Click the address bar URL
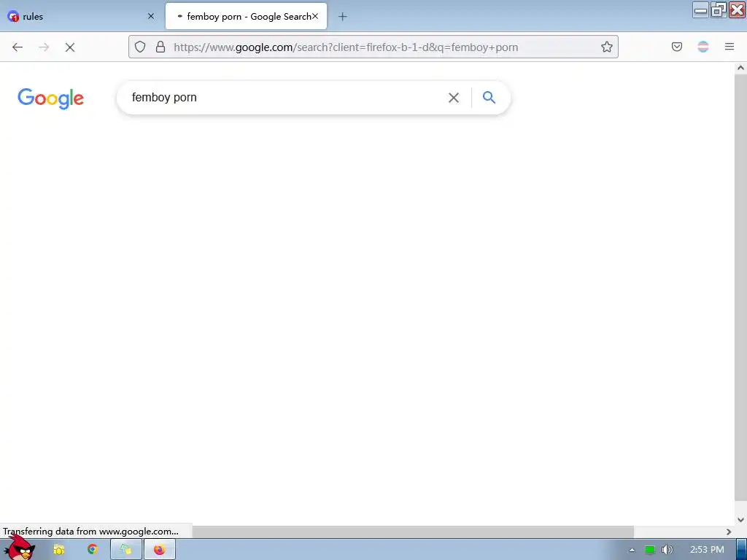 click(346, 47)
